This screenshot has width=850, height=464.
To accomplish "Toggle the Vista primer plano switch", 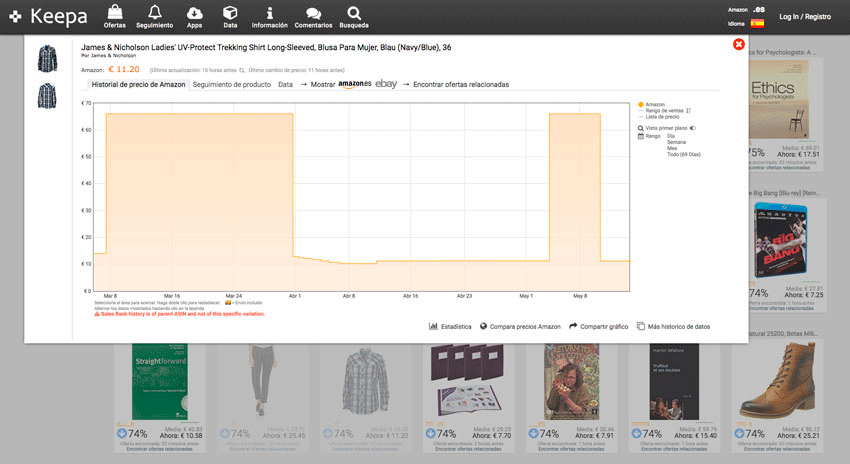I will (693, 128).
